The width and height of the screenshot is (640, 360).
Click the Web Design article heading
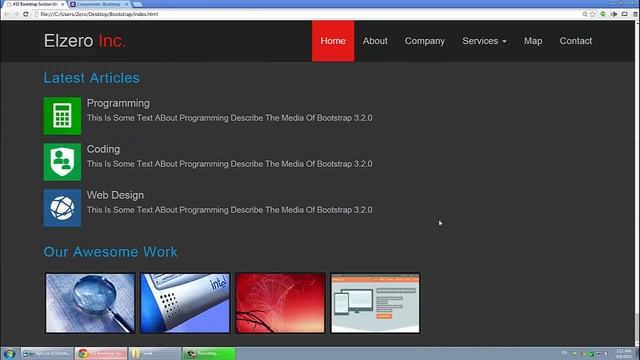coord(115,195)
